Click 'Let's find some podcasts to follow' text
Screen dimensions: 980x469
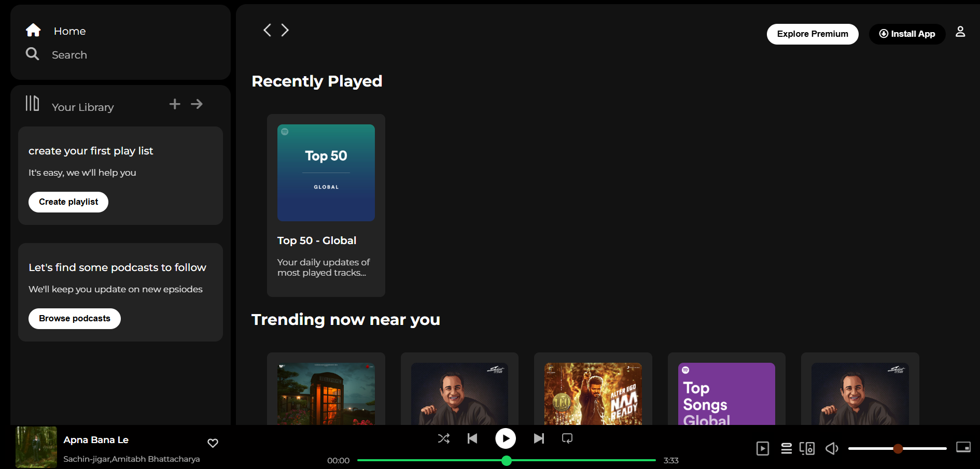click(117, 267)
